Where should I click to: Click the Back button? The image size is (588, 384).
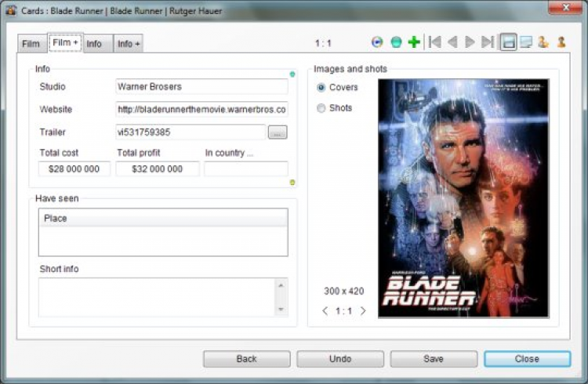pos(247,359)
